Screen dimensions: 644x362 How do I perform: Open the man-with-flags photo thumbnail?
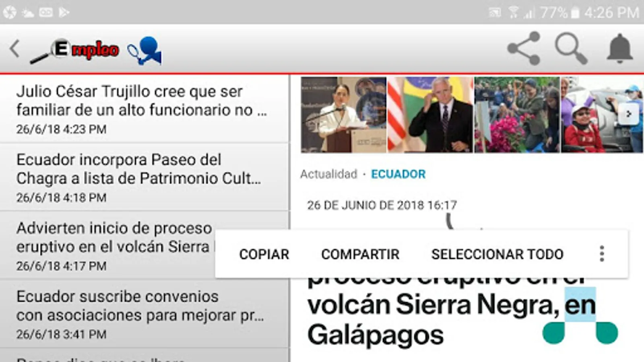pos(430,115)
